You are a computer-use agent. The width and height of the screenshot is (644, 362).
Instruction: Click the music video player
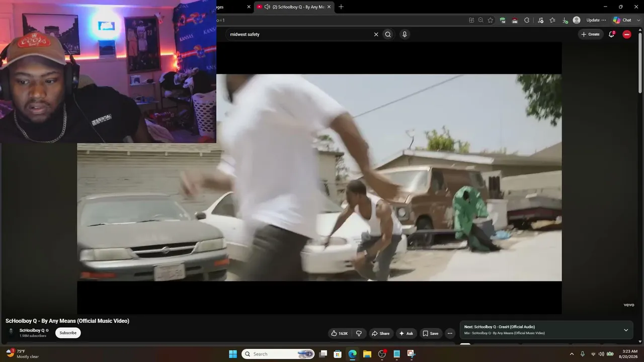click(319, 177)
